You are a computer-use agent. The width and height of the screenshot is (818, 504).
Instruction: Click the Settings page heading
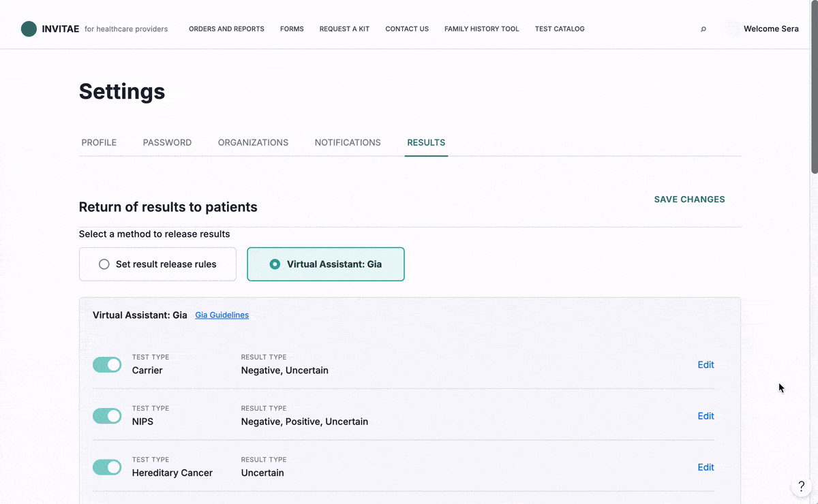(122, 91)
